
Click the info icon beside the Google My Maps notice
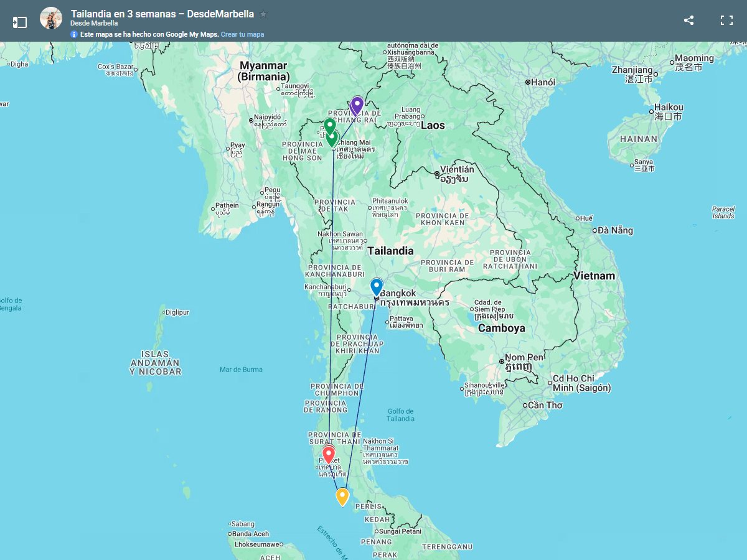[x=74, y=34]
